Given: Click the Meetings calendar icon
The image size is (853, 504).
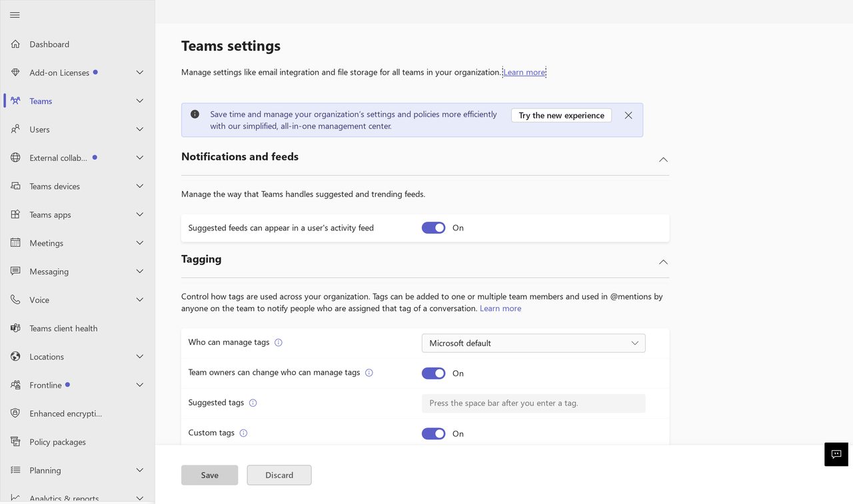Looking at the screenshot, I should point(15,243).
